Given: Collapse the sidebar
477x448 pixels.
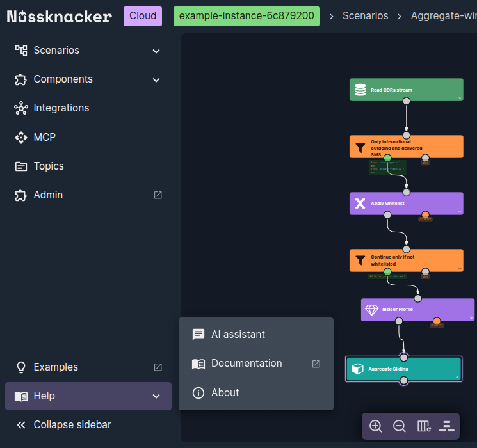Looking at the screenshot, I should point(88,425).
